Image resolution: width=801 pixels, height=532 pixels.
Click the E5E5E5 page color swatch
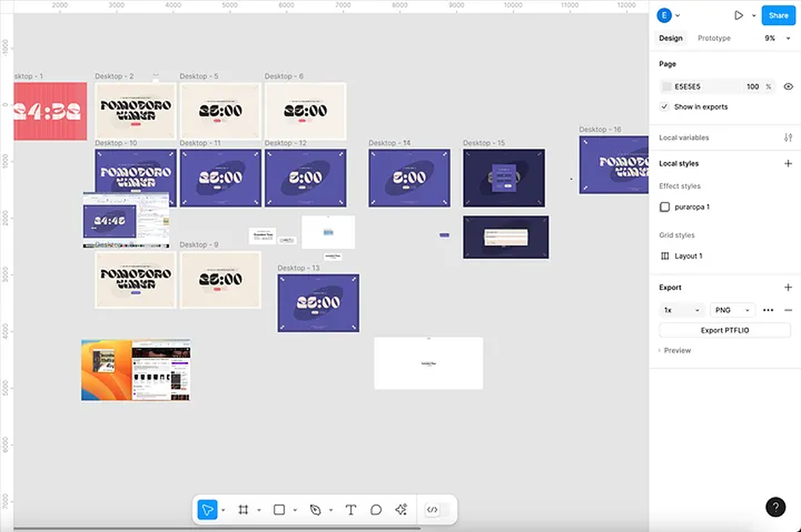[x=667, y=86]
